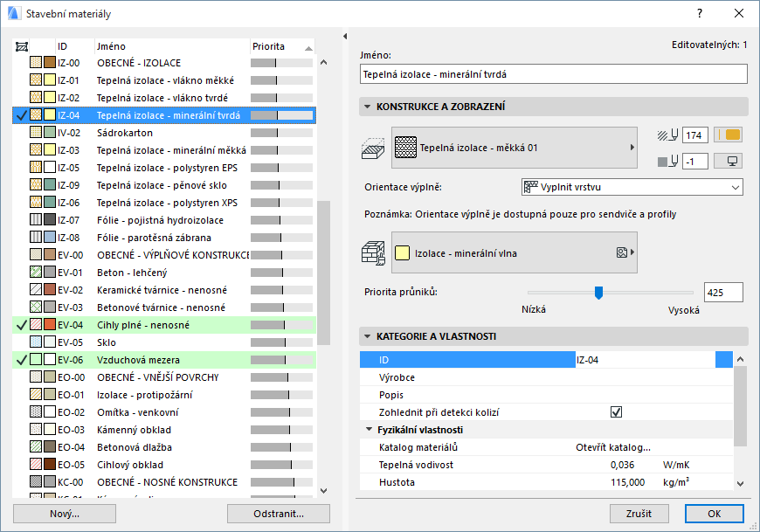Viewport: 760px width, 532px height.
Task: Open Orientace výplně dropdown
Action: (632, 187)
